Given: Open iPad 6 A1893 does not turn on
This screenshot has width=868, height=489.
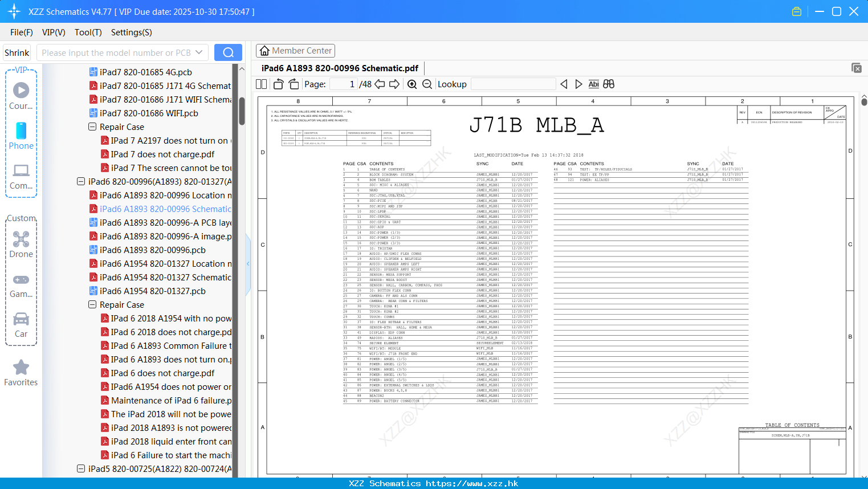Looking at the screenshot, I should tap(166, 359).
